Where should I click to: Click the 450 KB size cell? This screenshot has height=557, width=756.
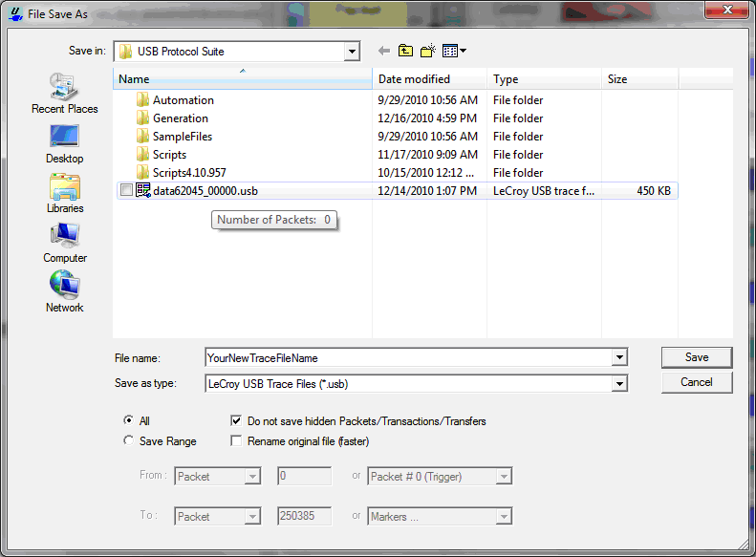(654, 191)
